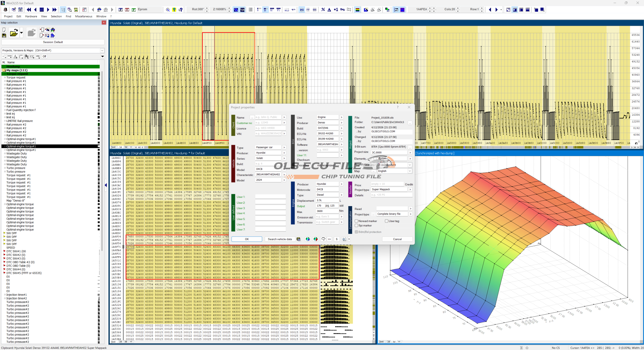Open the English map language dropdown
Image resolution: width=644 pixels, height=350 pixels.
pos(410,171)
